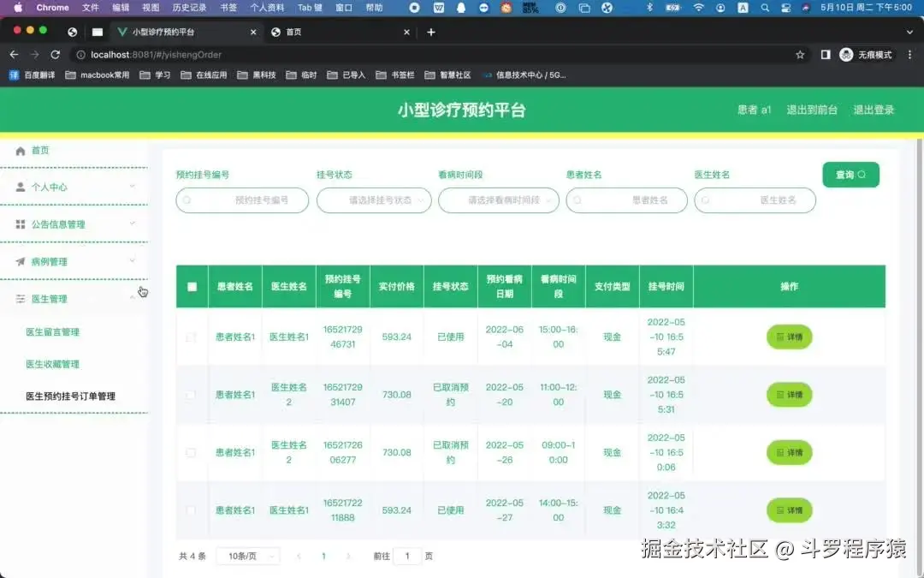The image size is (924, 578).
Task: Click the person icon next to 个人中心
Action: click(x=20, y=187)
